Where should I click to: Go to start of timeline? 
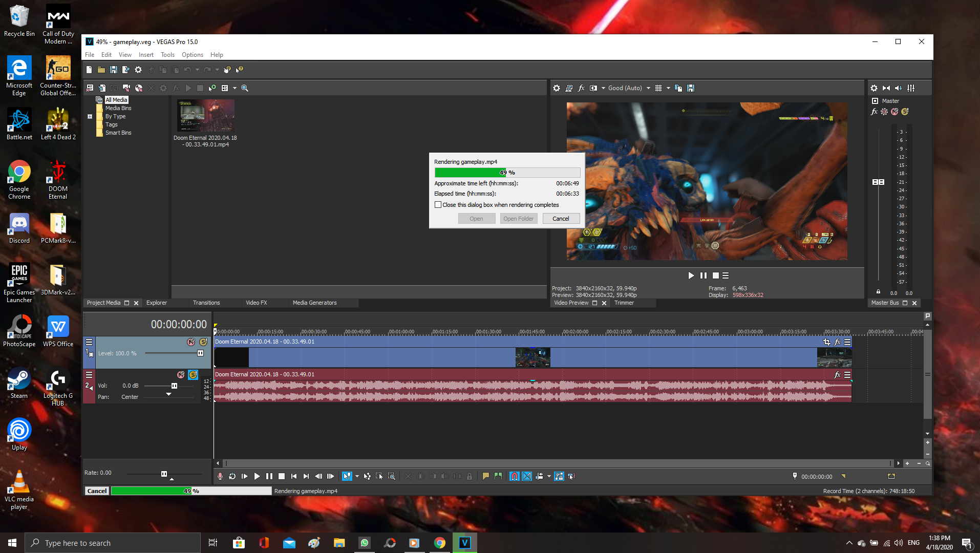[294, 477]
